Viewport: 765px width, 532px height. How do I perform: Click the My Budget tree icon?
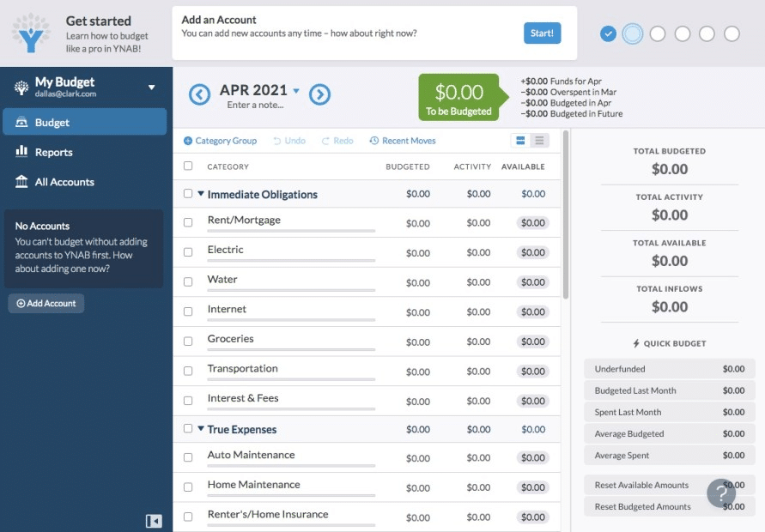coord(21,88)
